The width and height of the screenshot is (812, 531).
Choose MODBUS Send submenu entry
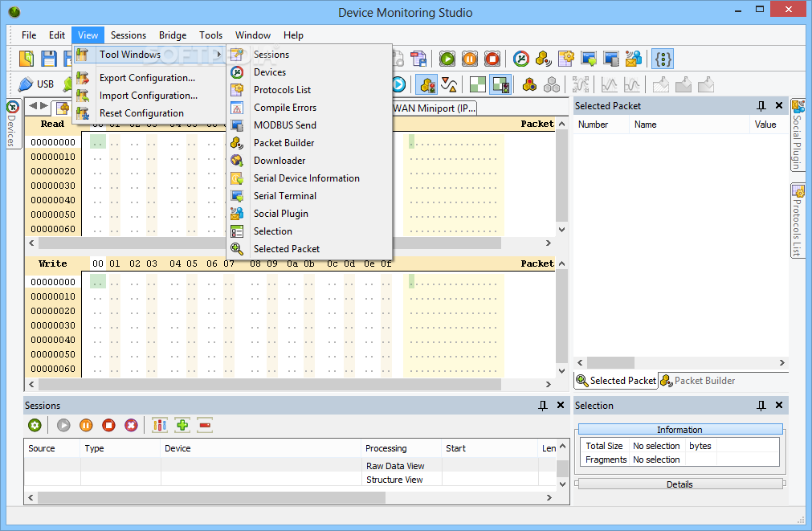coord(309,125)
